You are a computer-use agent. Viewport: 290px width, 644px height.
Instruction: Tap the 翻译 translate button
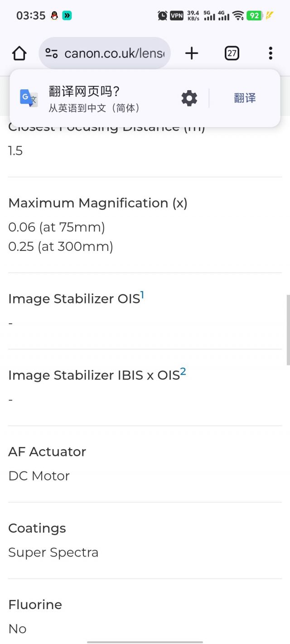245,98
